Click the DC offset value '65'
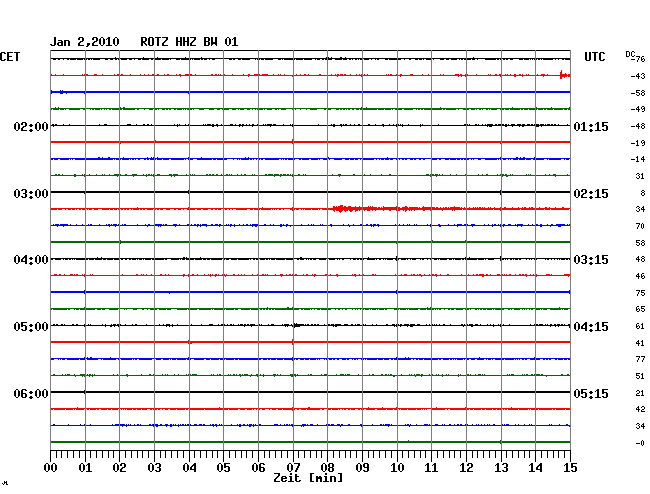Image resolution: width=650 pixels, height=494 pixels. click(640, 309)
